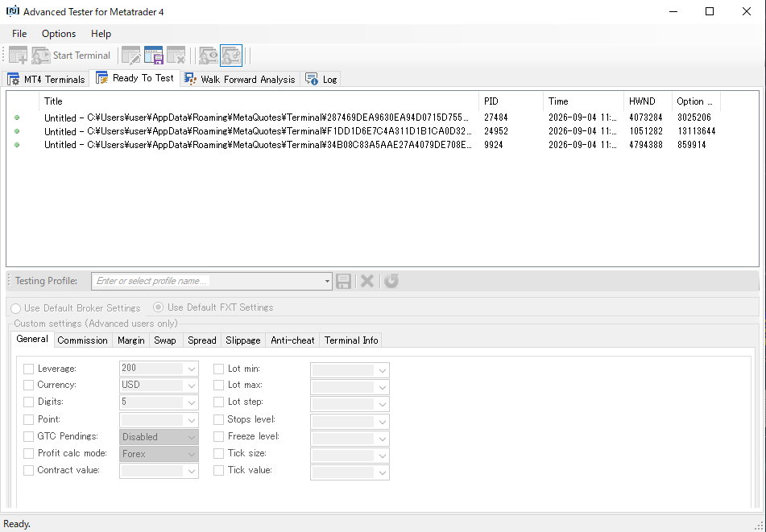This screenshot has width=766, height=532.
Task: Click green status dot of PID 27484 row
Action: click(x=17, y=118)
